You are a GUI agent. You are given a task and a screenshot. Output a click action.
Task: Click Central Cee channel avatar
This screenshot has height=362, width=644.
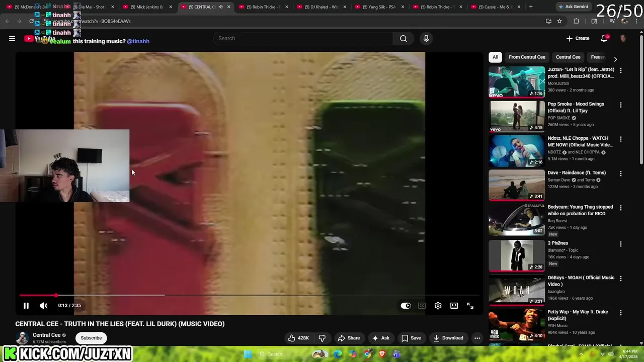coord(22,338)
